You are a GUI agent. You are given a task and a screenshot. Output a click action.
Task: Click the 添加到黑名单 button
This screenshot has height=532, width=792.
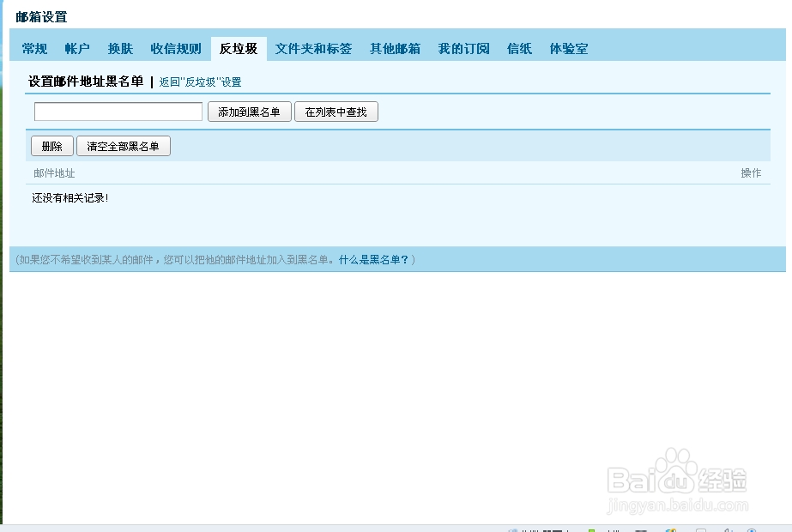[x=249, y=111]
